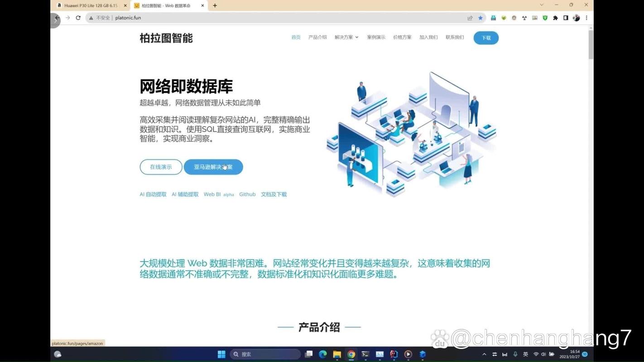Screen dimensions: 644x362
Task: Open the Chrome profile avatar
Action: pyautogui.click(x=576, y=18)
